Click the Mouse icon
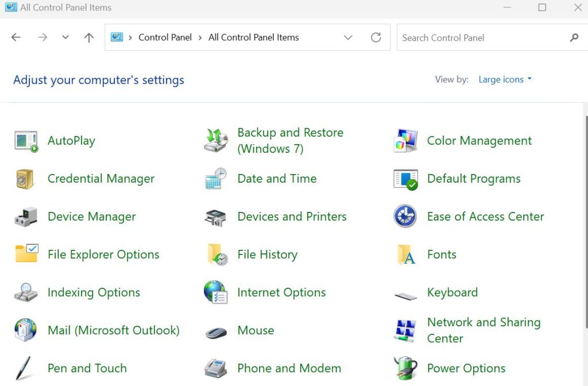 pyautogui.click(x=216, y=331)
